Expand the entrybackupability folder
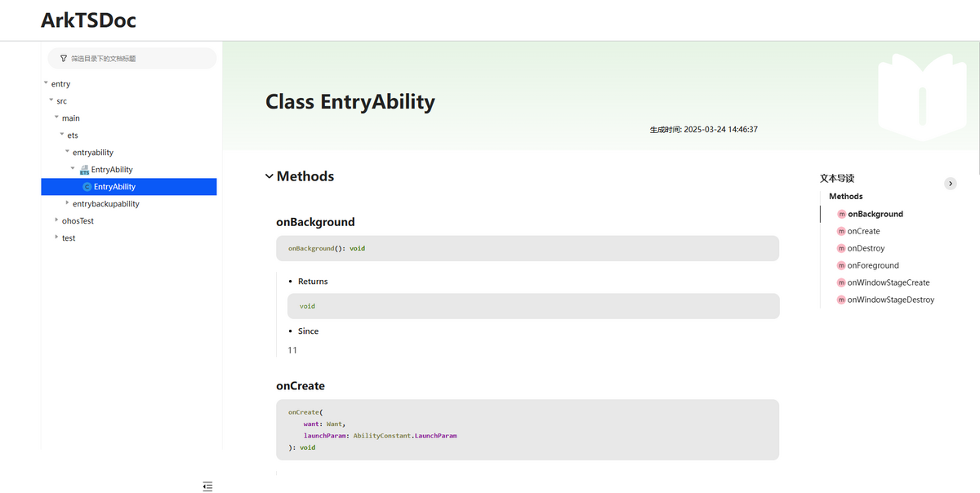The height and width of the screenshot is (493, 980). [x=67, y=203]
